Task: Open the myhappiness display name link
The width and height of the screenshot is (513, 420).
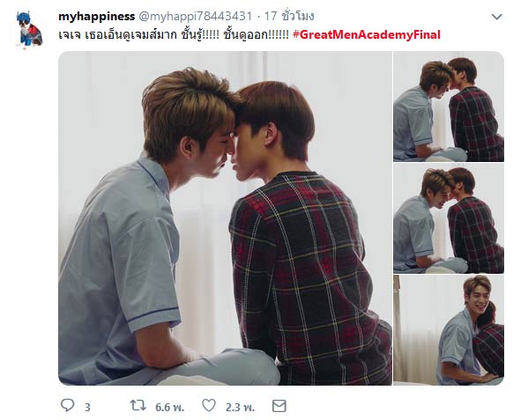Action: click(96, 16)
